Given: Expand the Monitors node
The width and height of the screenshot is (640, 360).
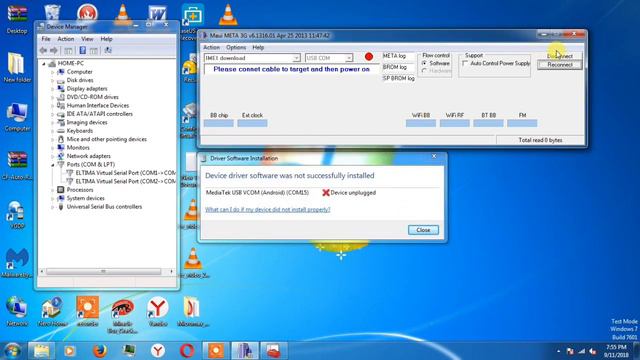Looking at the screenshot, I should point(53,148).
